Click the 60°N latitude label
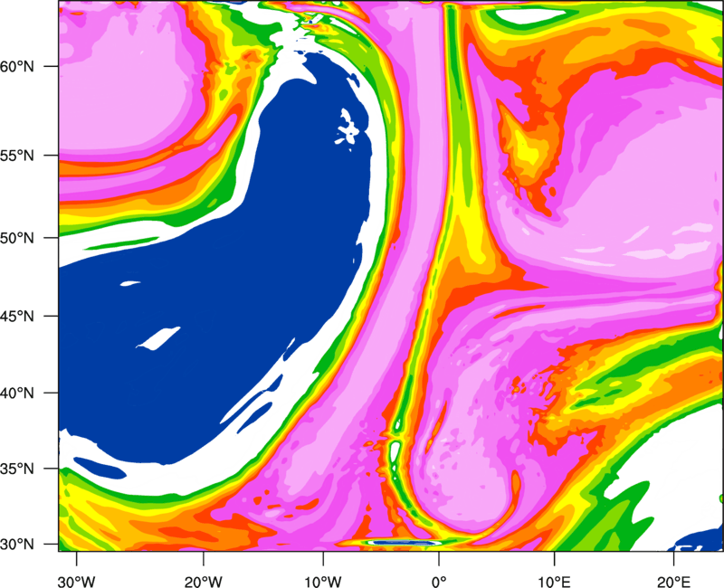Screen dimensions: 724x588 tap(17, 66)
